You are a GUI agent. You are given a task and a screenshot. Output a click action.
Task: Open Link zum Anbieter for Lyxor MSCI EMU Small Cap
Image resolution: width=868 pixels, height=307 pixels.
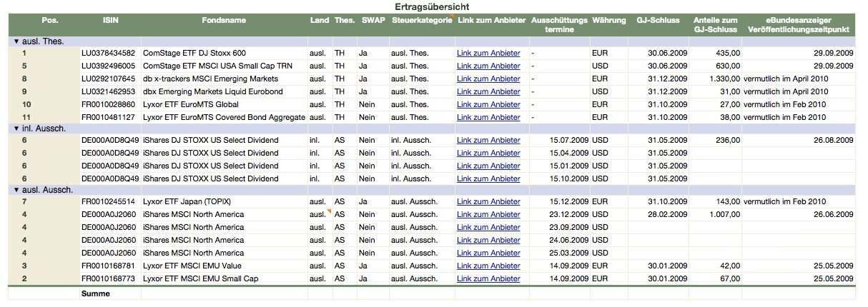click(x=488, y=278)
